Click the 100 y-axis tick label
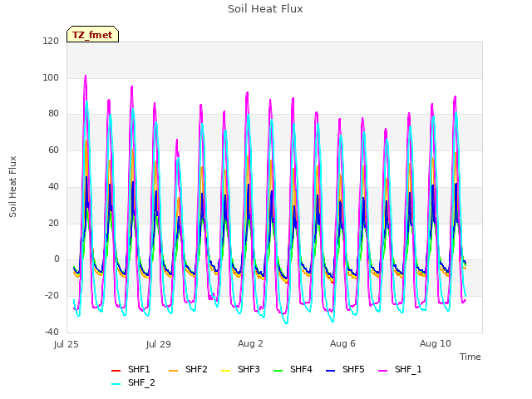This screenshot has height=399, width=532. 51,77
